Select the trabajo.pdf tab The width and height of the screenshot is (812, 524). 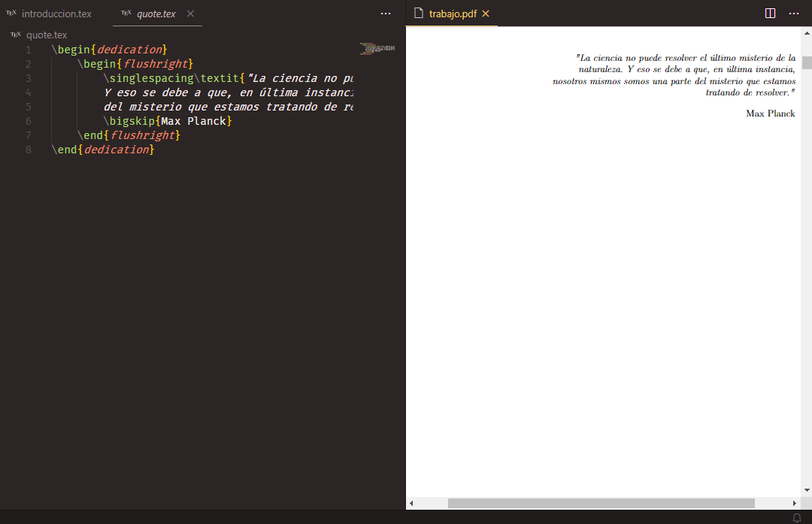coord(450,13)
